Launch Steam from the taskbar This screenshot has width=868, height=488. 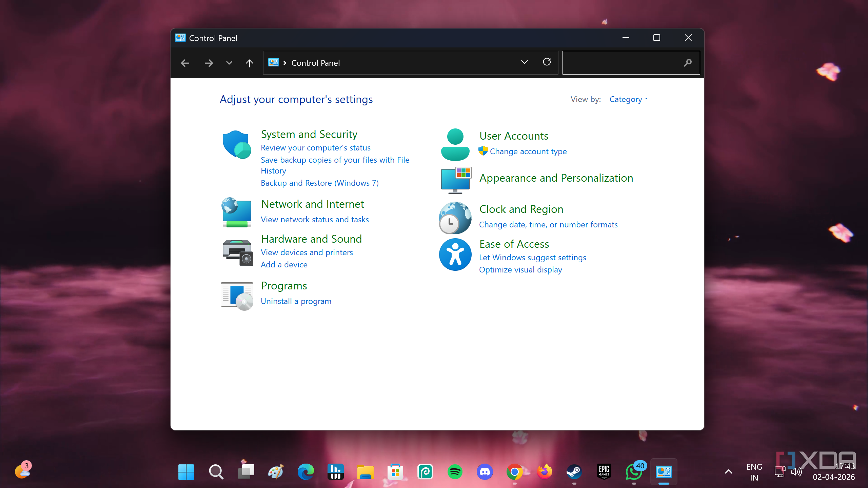[x=574, y=472]
